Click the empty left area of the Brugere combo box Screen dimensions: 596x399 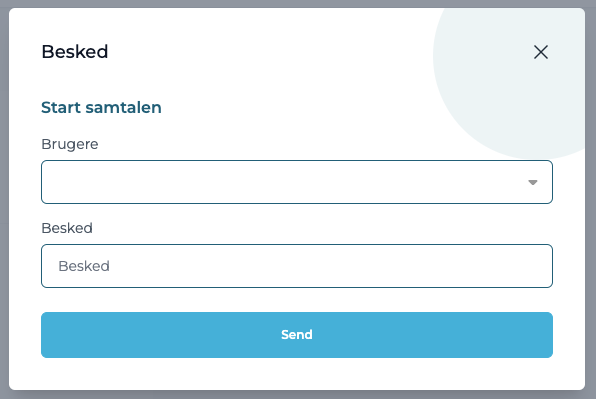tap(152, 182)
